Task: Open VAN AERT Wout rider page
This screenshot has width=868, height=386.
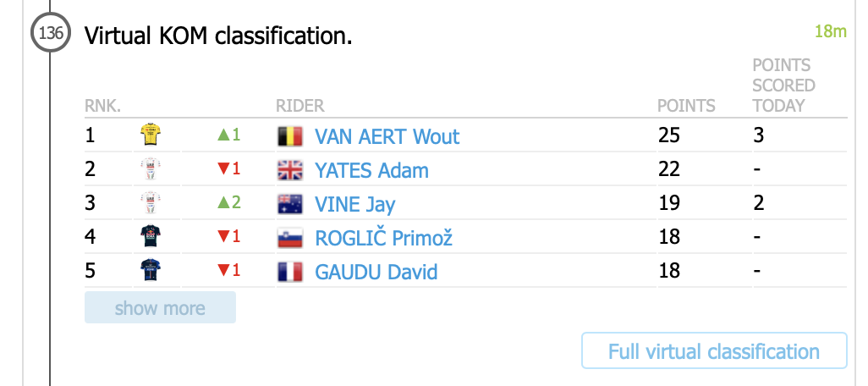Action: [x=387, y=136]
